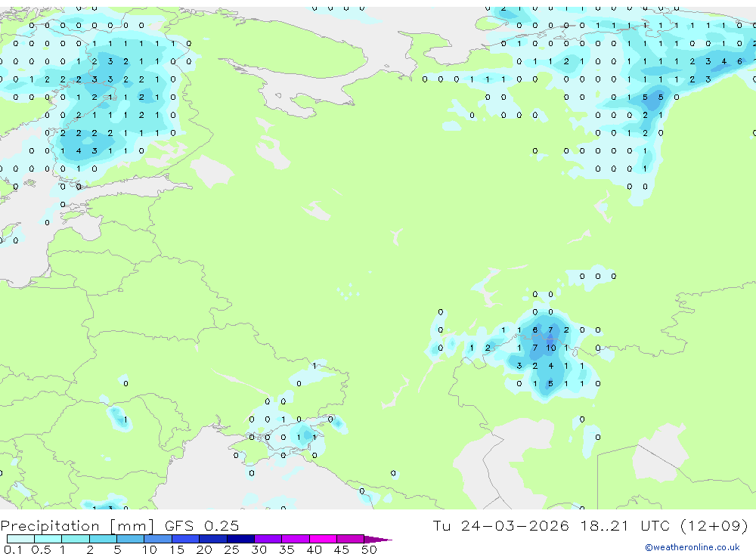The width and height of the screenshot is (756, 554).
Task: Click the 'Precipitation [mm]' title text
Action: pyautogui.click(x=77, y=525)
